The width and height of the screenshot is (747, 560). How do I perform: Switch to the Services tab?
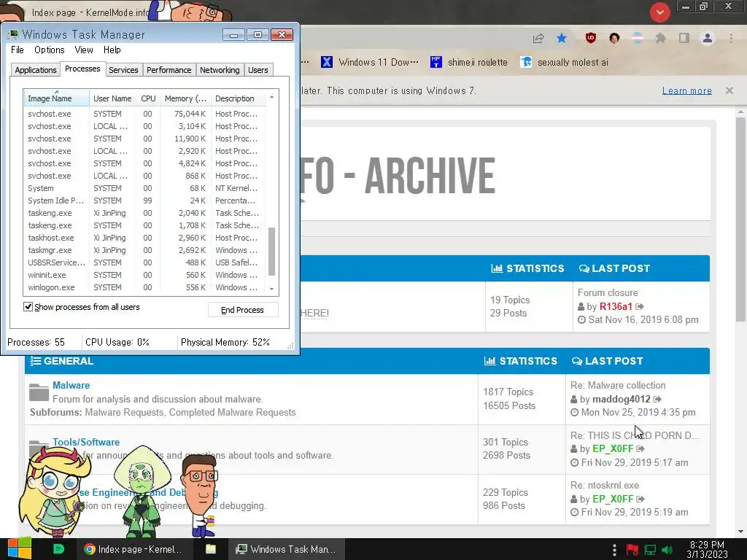123,70
